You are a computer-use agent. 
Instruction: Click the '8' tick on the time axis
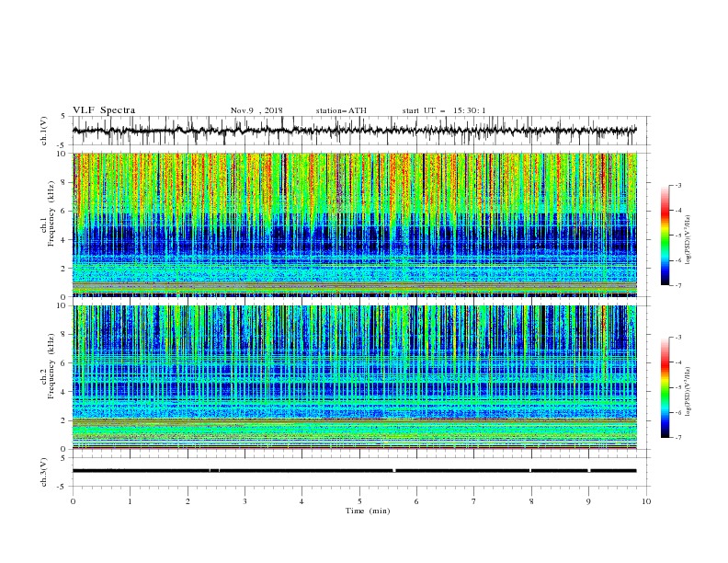[531, 501]
